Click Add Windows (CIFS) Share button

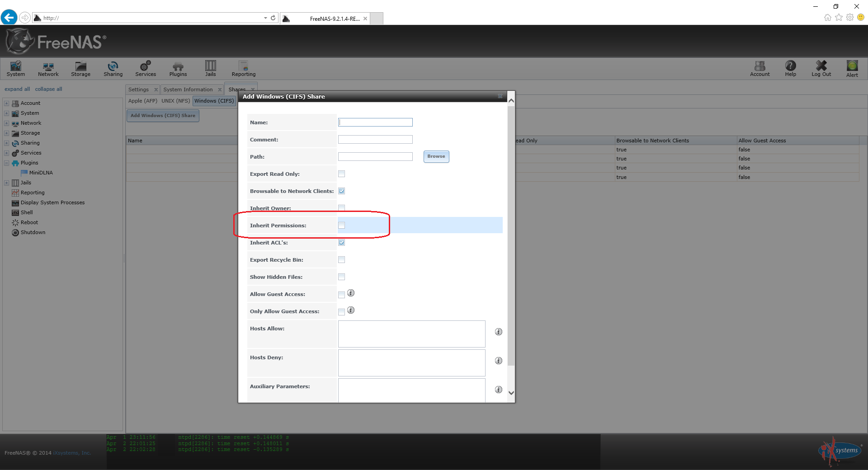(x=163, y=116)
